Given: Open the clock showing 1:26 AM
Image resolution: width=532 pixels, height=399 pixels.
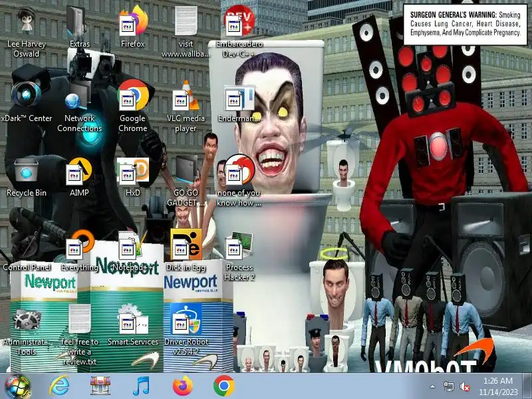Looking at the screenshot, I should click(497, 386).
